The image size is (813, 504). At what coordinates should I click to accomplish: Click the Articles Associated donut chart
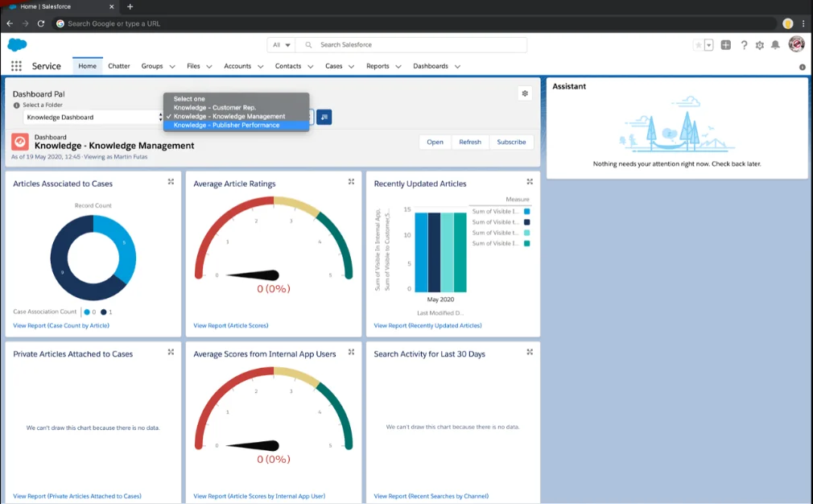pyautogui.click(x=93, y=258)
